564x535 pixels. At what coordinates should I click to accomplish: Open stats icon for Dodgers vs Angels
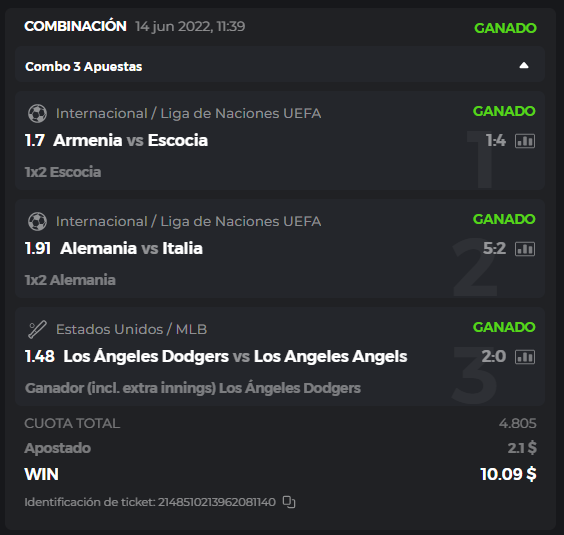(525, 357)
